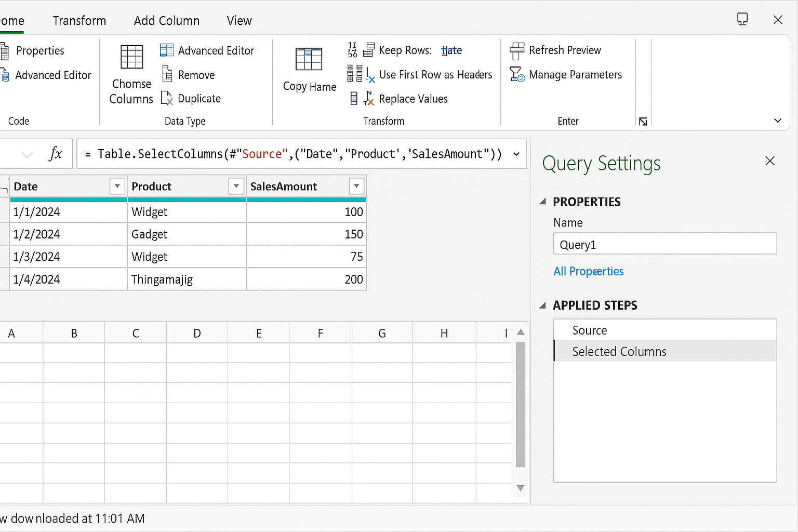Click the Manage Parameters icon
This screenshot has width=798, height=532.
pos(517,75)
